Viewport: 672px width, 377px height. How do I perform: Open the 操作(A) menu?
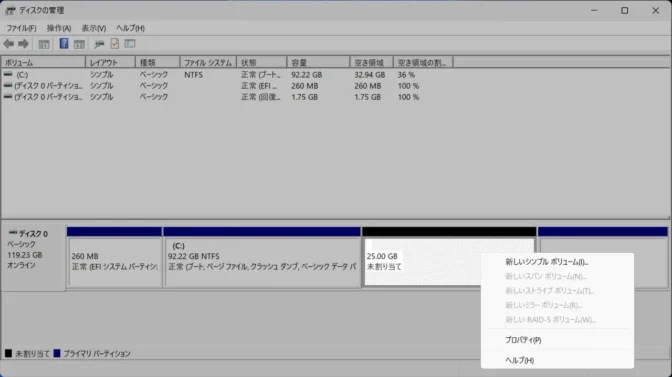coord(59,28)
